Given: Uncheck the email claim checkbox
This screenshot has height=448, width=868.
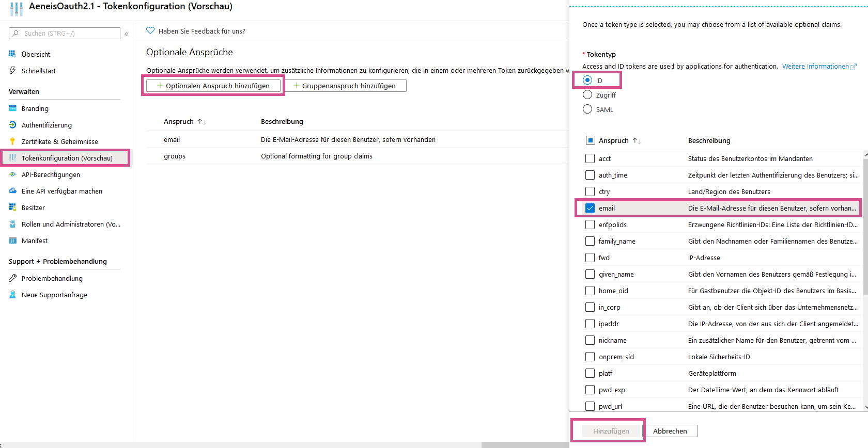Looking at the screenshot, I should (x=590, y=208).
